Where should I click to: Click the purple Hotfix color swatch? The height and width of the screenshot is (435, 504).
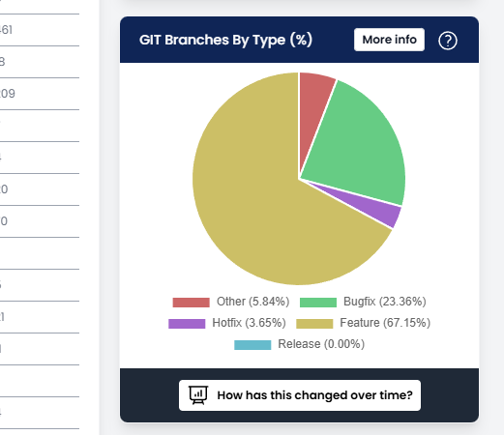click(x=187, y=324)
